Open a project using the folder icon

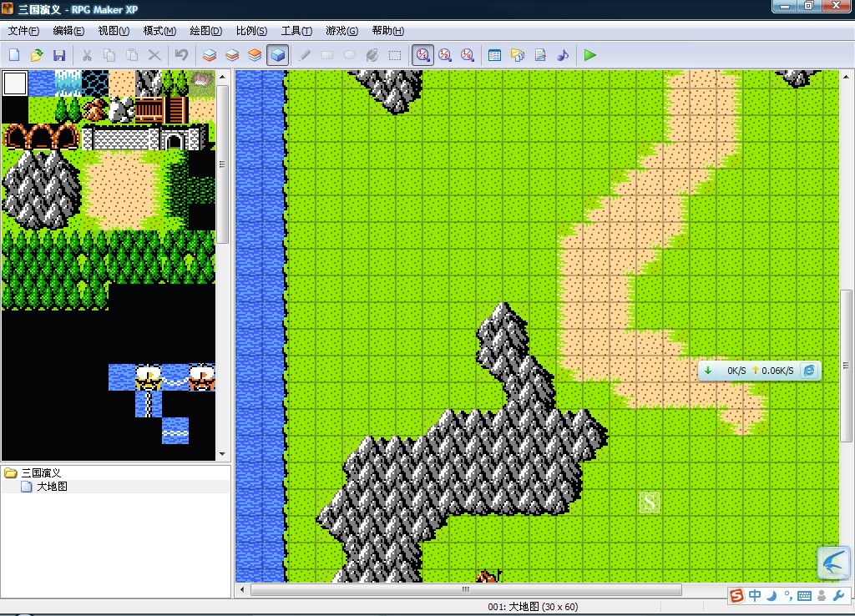(x=37, y=55)
